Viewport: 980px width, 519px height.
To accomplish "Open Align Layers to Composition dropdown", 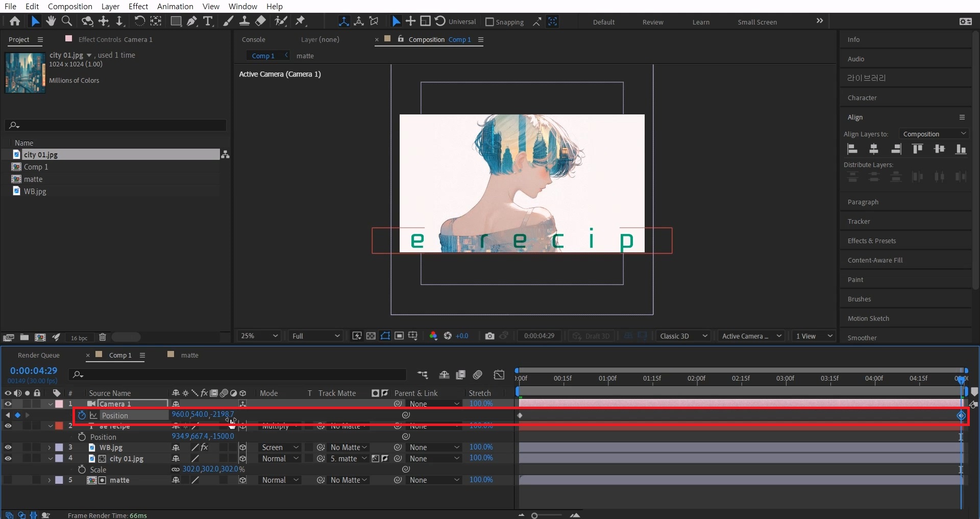I will (934, 134).
